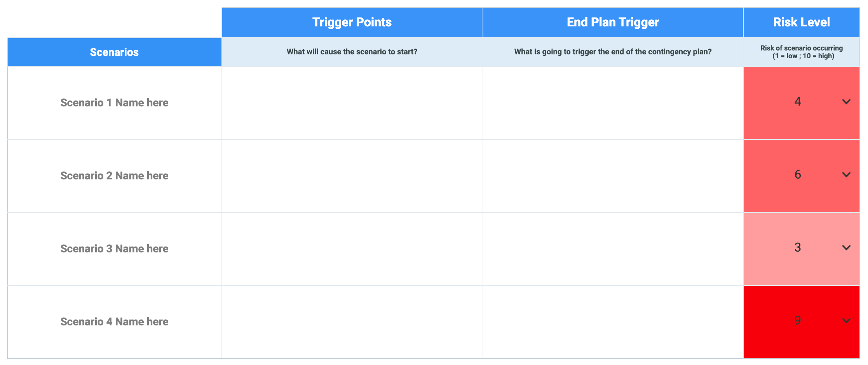Open Scenario 3 risk level dropdown arrow
Screen dimensions: 868x365
(x=846, y=248)
